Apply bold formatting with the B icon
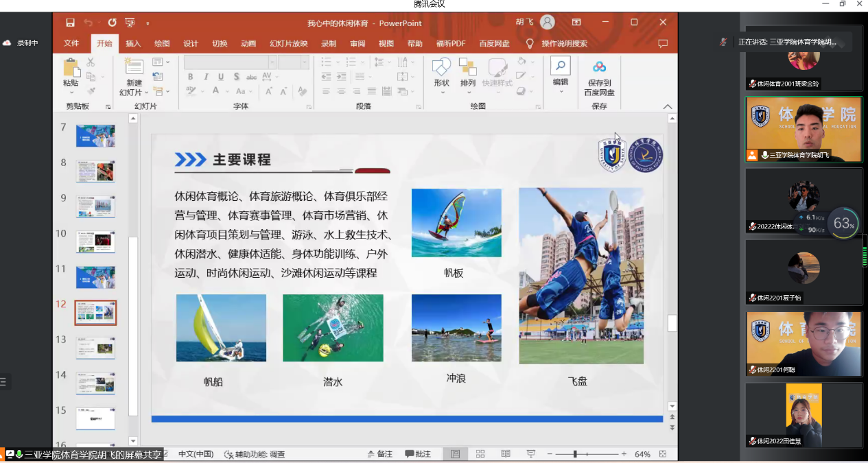This screenshot has height=463, width=868. [x=191, y=77]
